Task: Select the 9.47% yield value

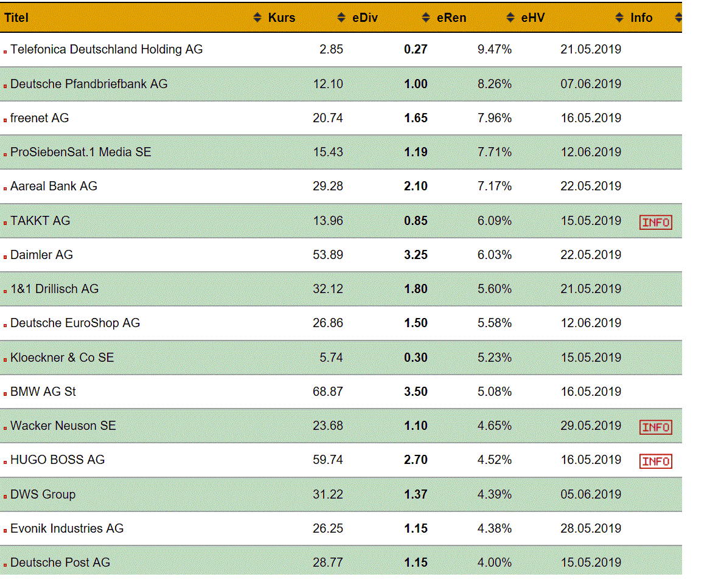Action: pos(495,49)
